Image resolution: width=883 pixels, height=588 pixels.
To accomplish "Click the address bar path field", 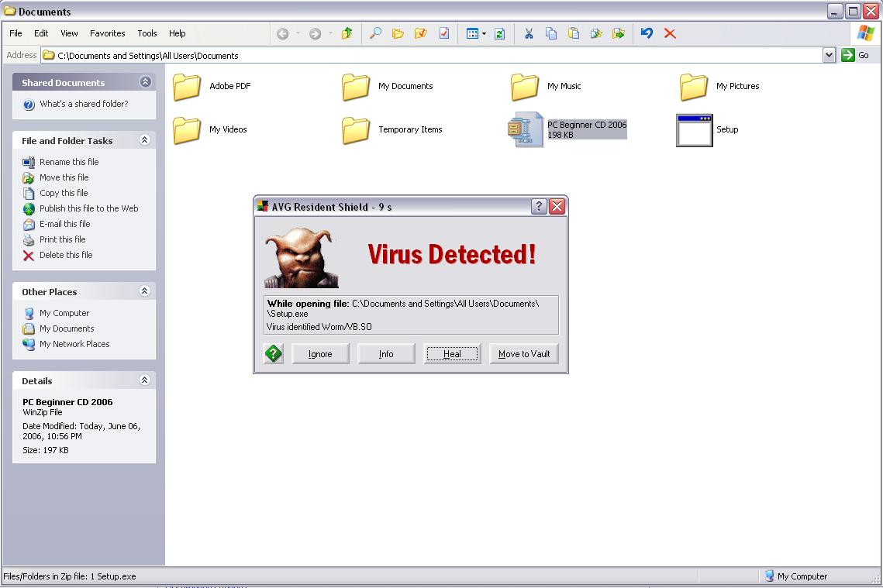I will 432,55.
